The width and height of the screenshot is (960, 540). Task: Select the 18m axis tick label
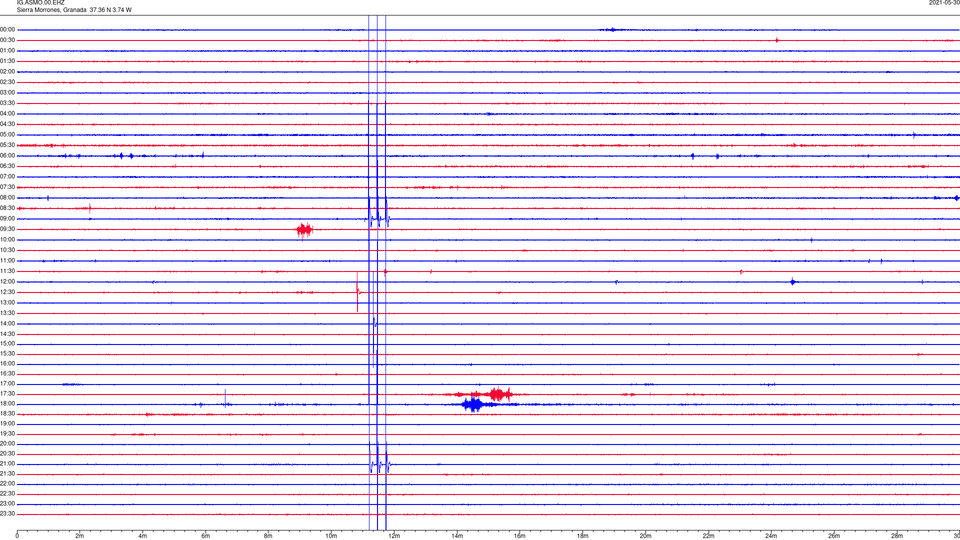coord(582,536)
